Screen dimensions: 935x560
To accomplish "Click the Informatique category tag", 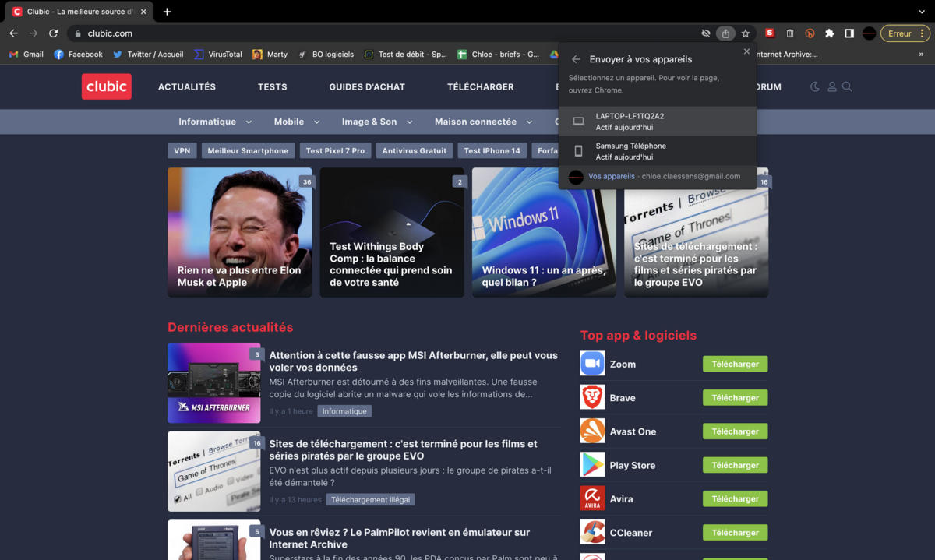I will (x=344, y=411).
